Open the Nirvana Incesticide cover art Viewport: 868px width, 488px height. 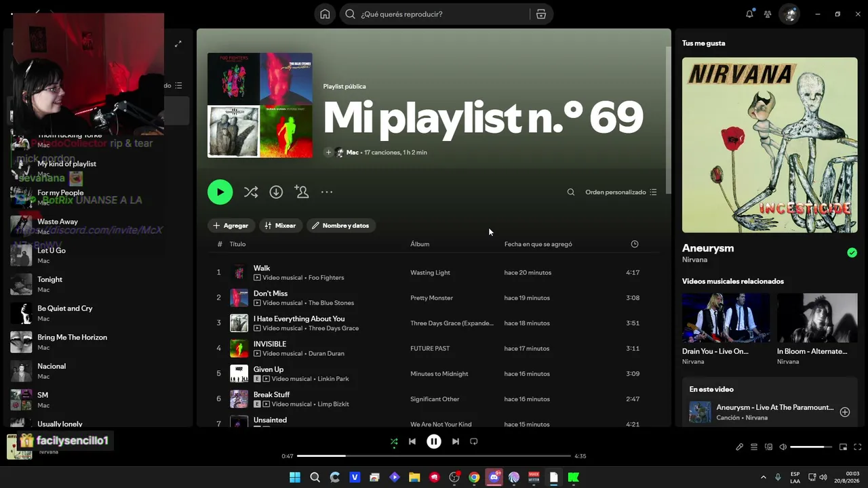click(x=770, y=145)
